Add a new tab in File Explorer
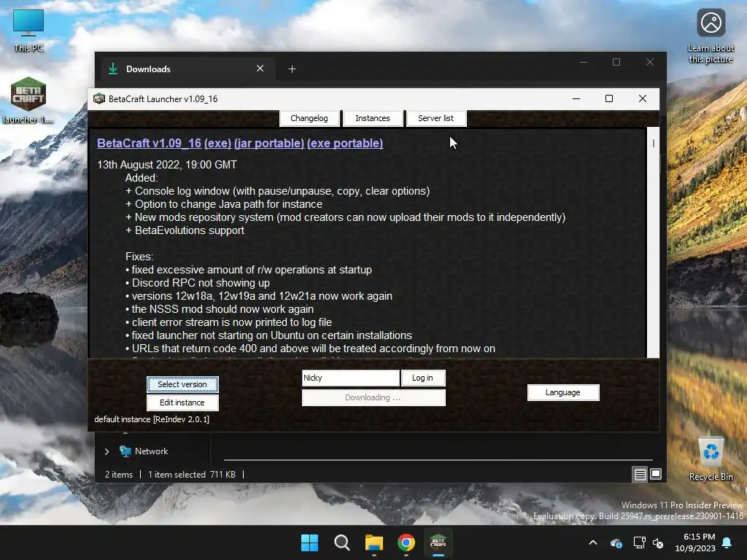The image size is (747, 560). tap(292, 69)
